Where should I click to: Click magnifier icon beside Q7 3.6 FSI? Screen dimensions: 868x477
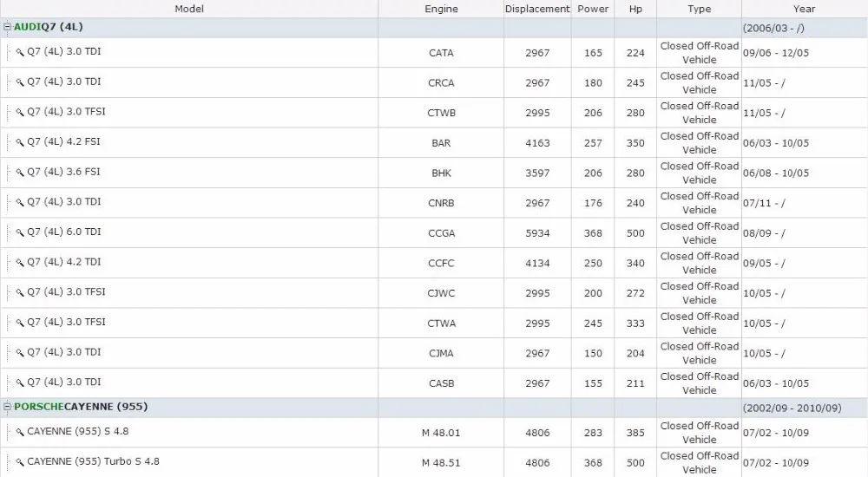(x=20, y=172)
